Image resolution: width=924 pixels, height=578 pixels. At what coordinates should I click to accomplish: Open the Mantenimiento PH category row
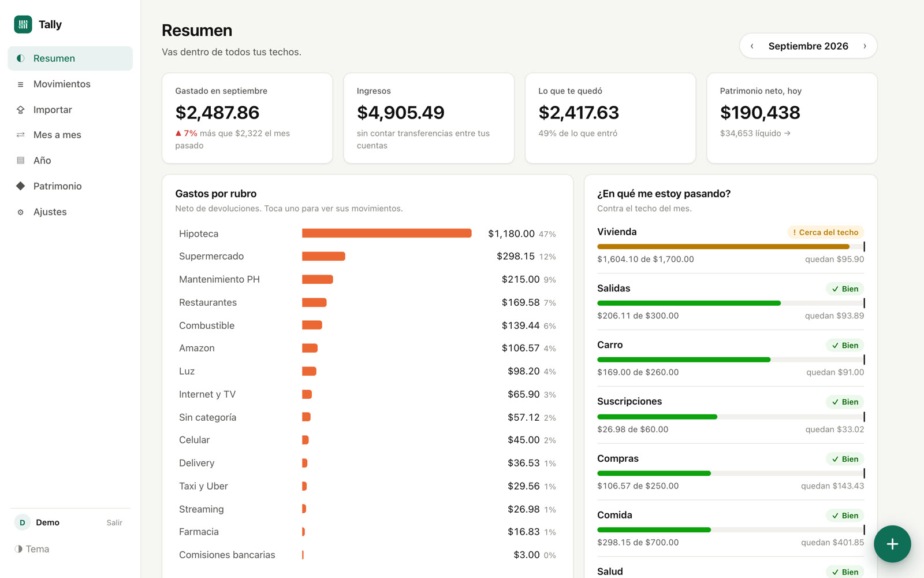[x=367, y=279]
